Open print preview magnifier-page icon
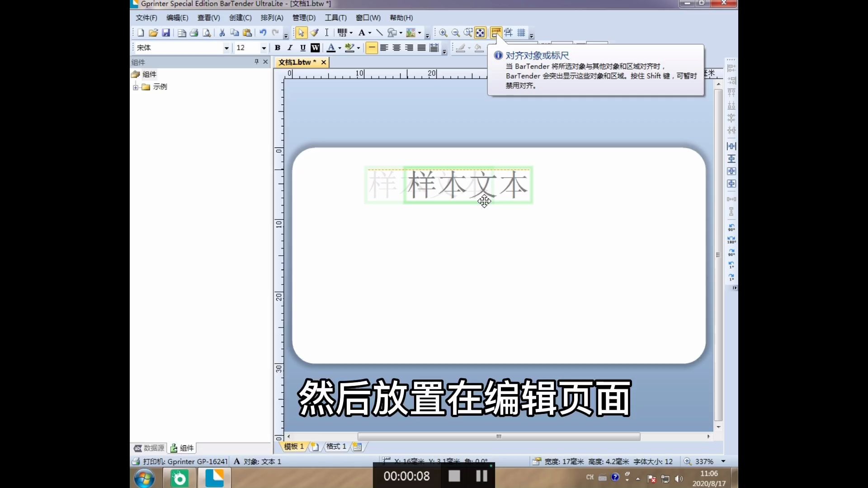This screenshot has height=488, width=868. [207, 33]
